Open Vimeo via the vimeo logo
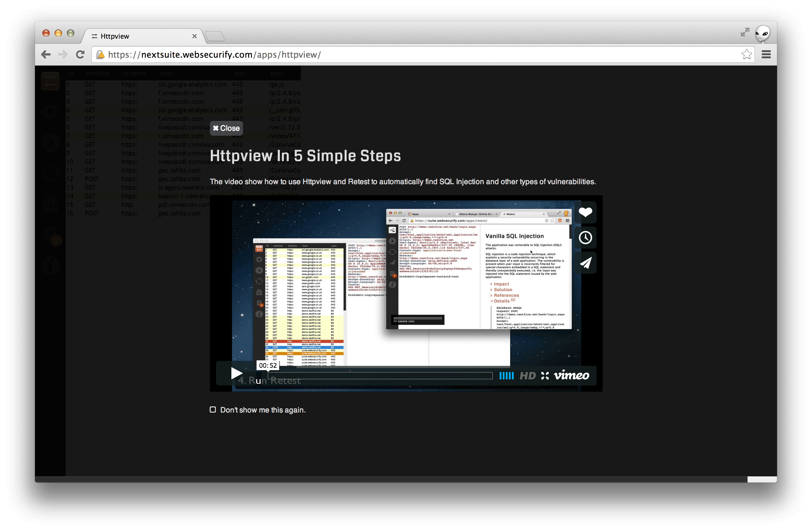The image size is (812, 531). click(x=571, y=375)
